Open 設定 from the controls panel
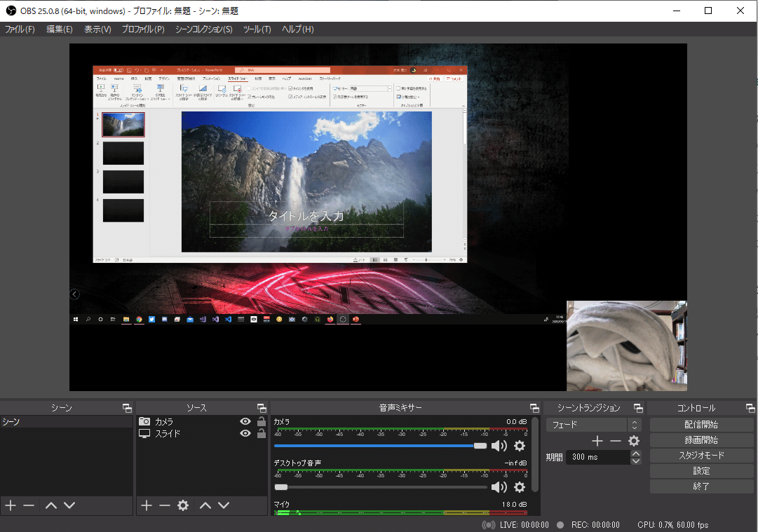The height and width of the screenshot is (532, 758). point(701,470)
